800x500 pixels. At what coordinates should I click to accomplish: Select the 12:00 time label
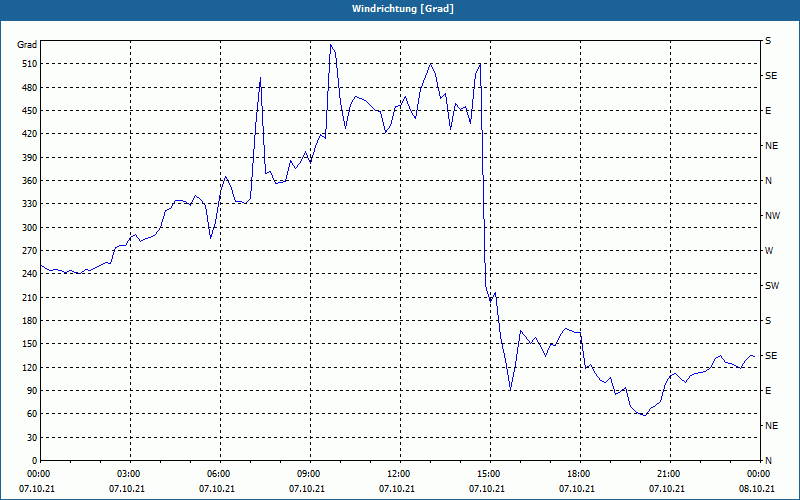click(x=399, y=474)
